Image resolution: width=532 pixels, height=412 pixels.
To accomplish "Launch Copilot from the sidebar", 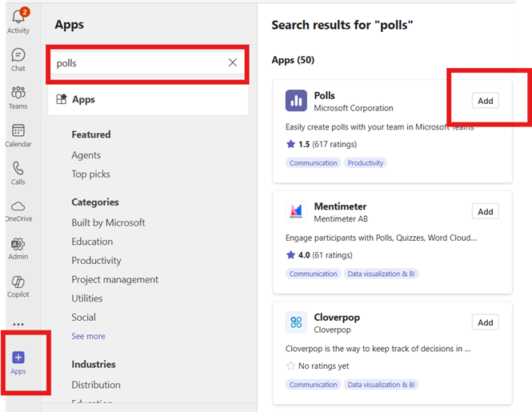I will 18,284.
